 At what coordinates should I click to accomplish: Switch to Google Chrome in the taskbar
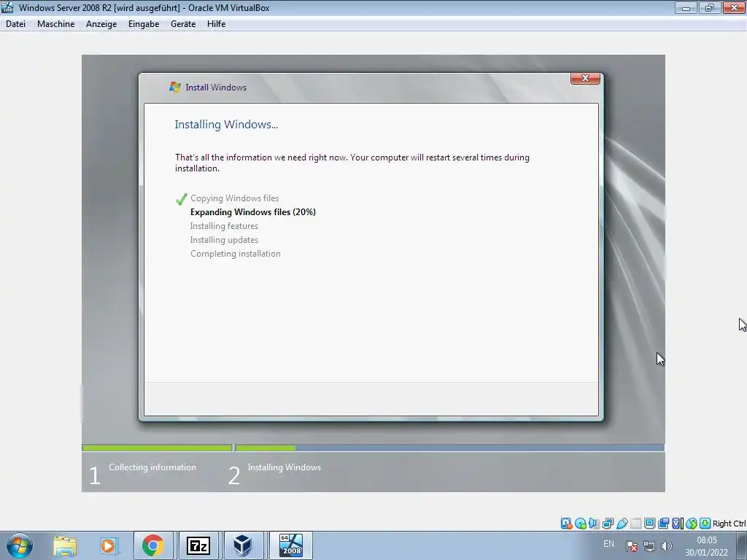153,545
